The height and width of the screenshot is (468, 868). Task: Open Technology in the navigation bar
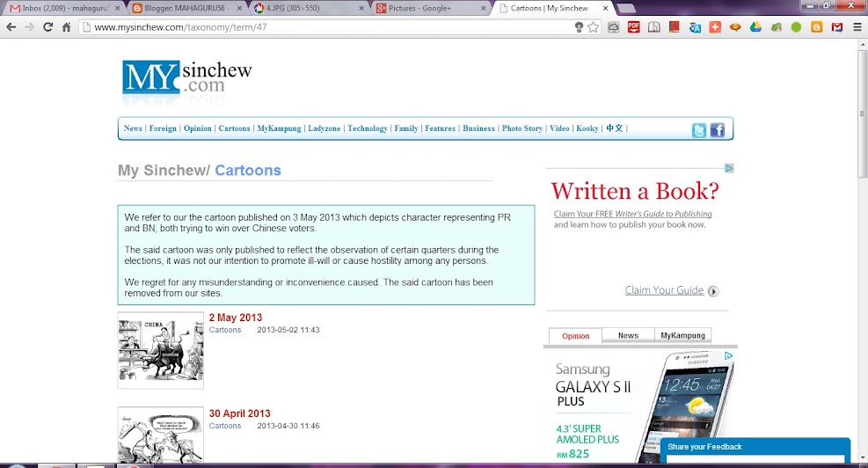pos(368,128)
